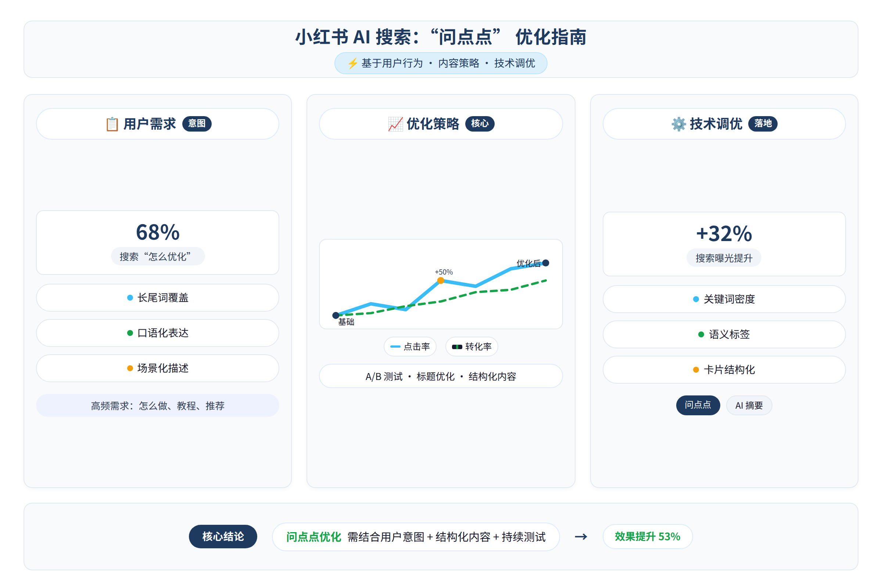Click the 需结合用户意图 + 结构化内容 + 持续测试 text
Viewport: 882px width, 588px height.
447,537
